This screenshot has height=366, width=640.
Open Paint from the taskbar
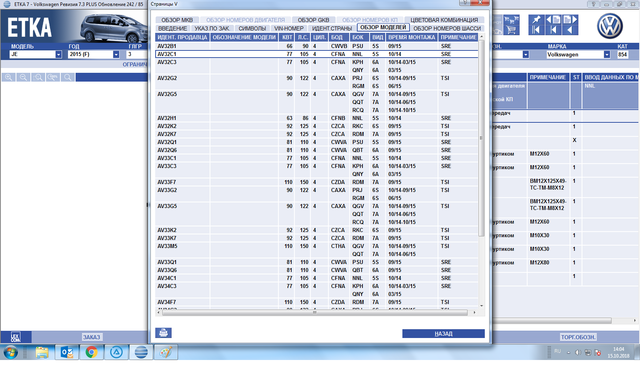[166, 352]
